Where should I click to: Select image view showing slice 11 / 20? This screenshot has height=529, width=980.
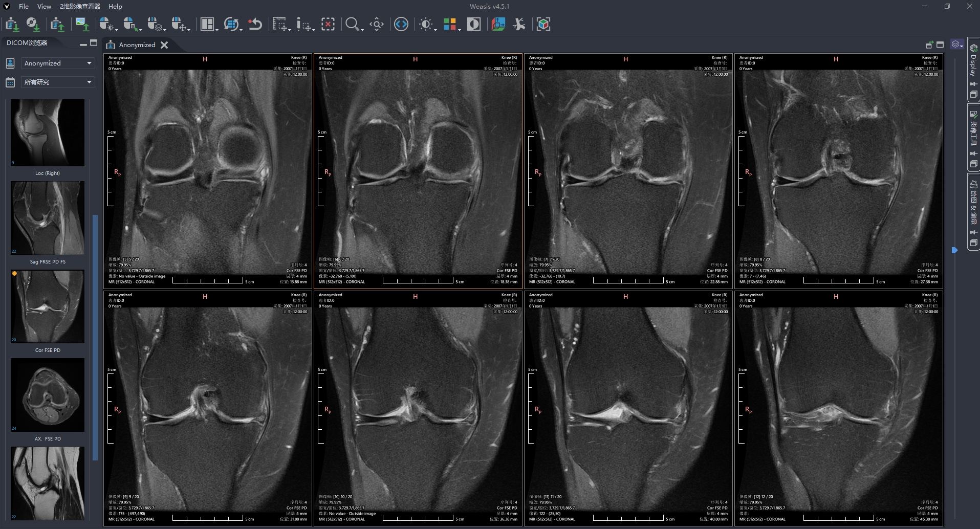(628, 408)
